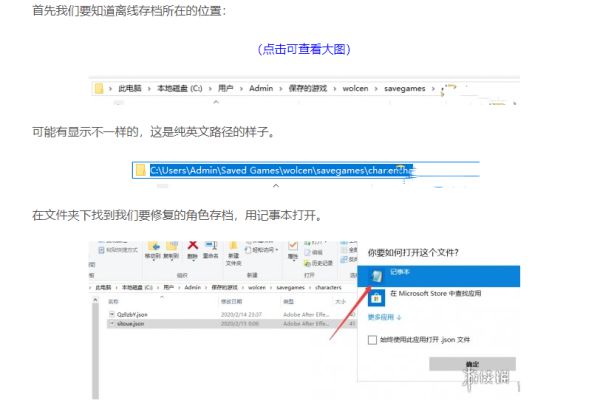Expand chevron after wolcen in top breadcrumb
This screenshot has height=406, width=600.
point(376,89)
